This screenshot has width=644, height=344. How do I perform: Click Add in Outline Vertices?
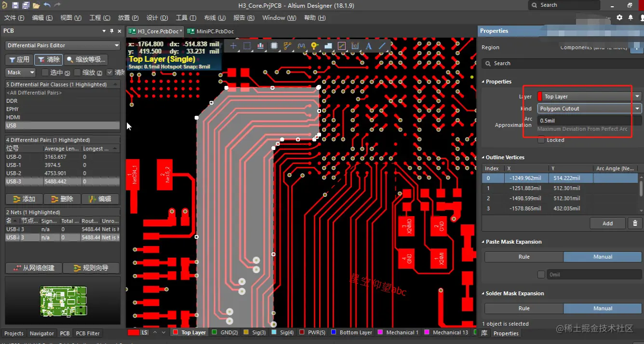607,223
